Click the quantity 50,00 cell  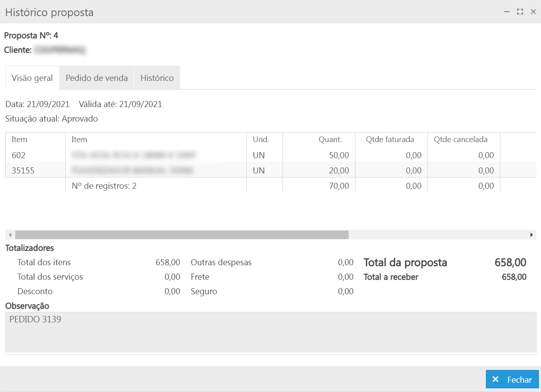[339, 155]
